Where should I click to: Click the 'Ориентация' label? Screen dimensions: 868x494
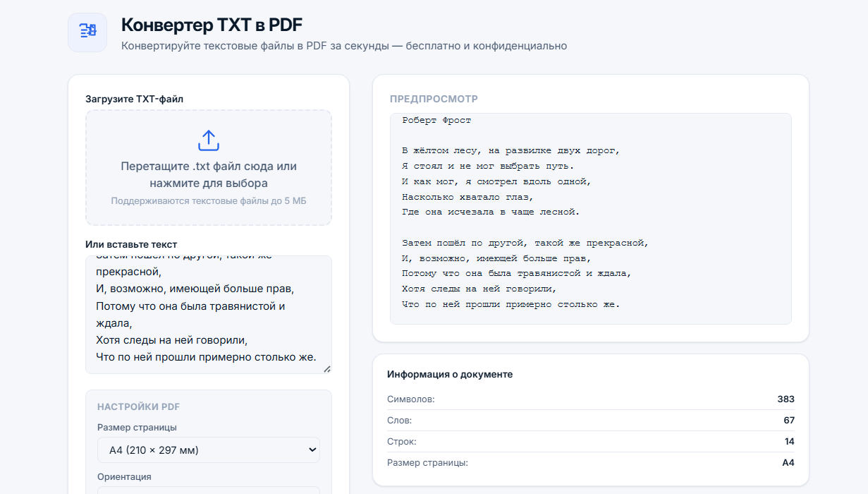124,477
